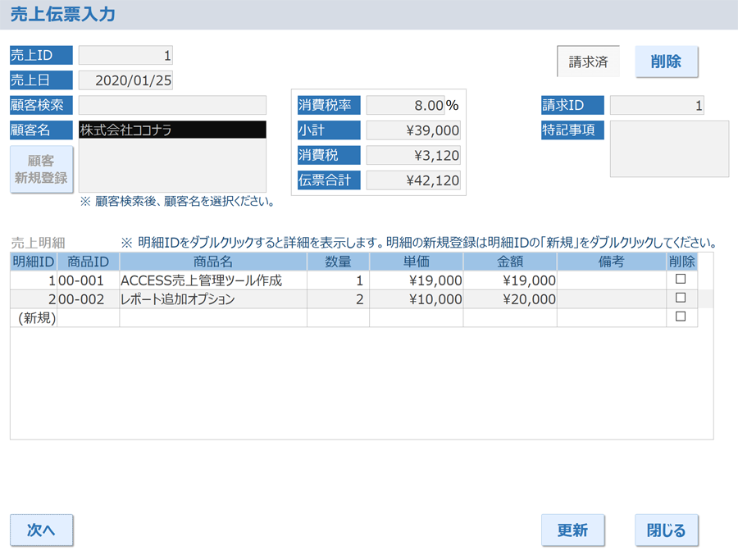Image resolution: width=738 pixels, height=560 pixels.
Task: Select product ID 00-001 cell
Action: (88, 280)
